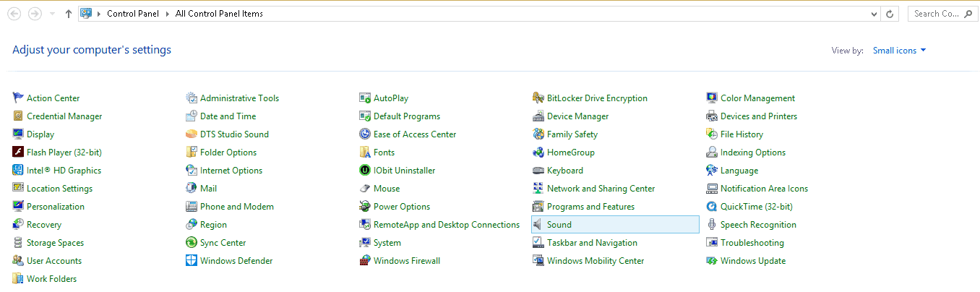Image resolution: width=980 pixels, height=292 pixels.
Task: Click the Control Panel icon in address bar
Action: click(86, 14)
